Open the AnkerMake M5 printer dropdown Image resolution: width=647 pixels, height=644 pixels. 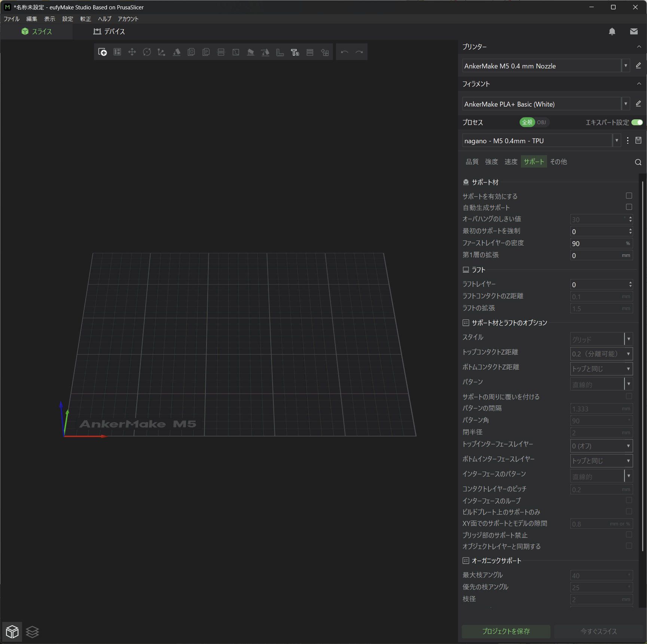pos(625,66)
